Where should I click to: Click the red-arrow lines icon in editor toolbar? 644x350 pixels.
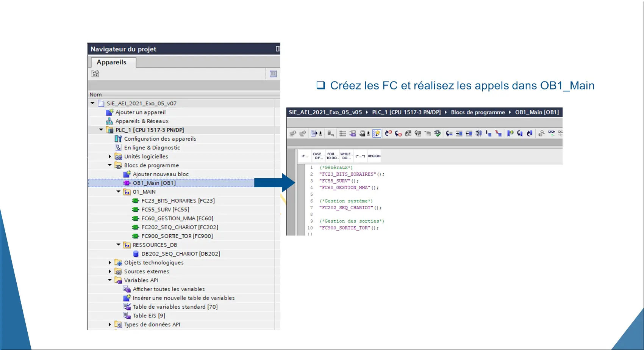[x=498, y=133]
